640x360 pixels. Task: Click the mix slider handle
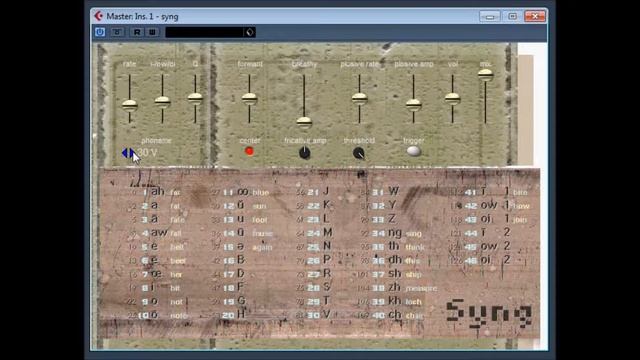click(485, 75)
